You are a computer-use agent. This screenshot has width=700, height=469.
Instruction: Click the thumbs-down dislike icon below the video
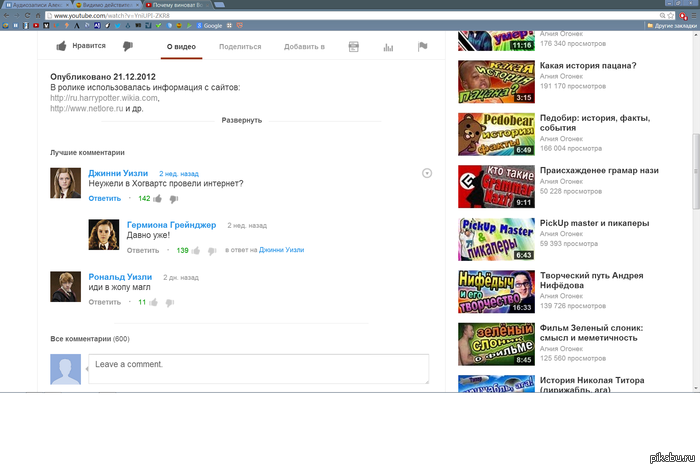coord(128,46)
